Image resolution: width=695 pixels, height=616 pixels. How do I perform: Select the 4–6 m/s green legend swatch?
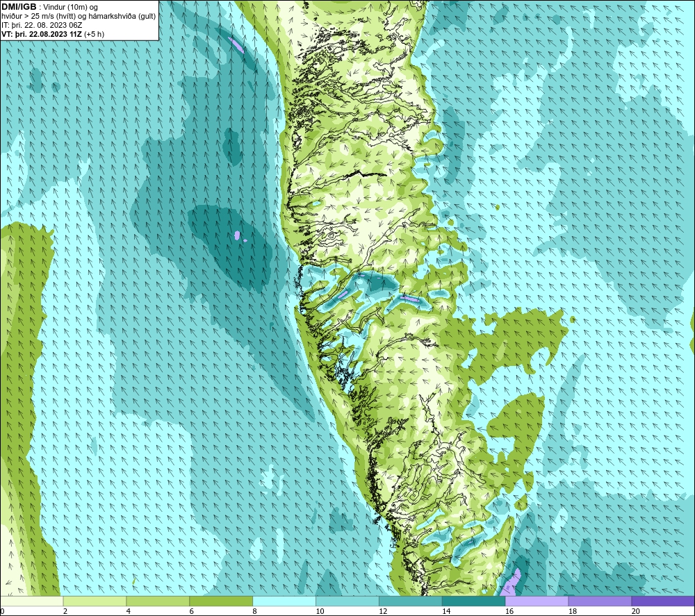158,601
